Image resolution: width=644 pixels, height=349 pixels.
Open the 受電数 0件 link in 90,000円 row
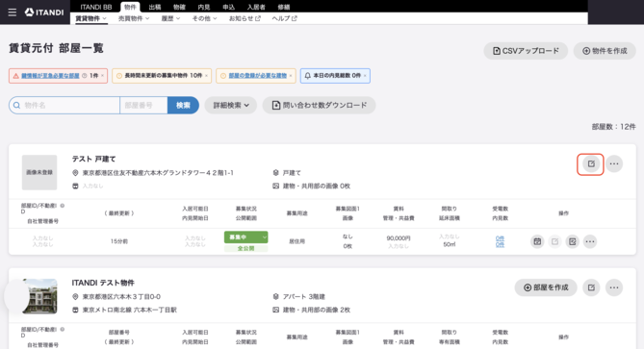(500, 238)
